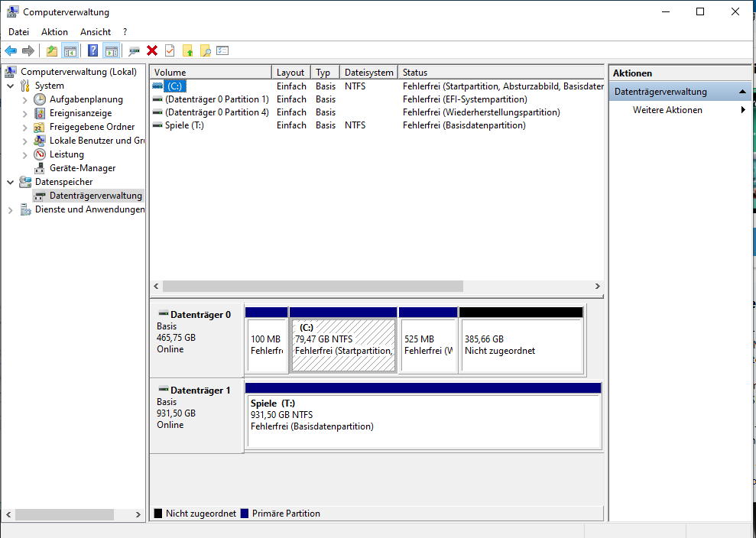Click the volume list scroll right arrow
The image size is (756, 538).
pos(597,287)
